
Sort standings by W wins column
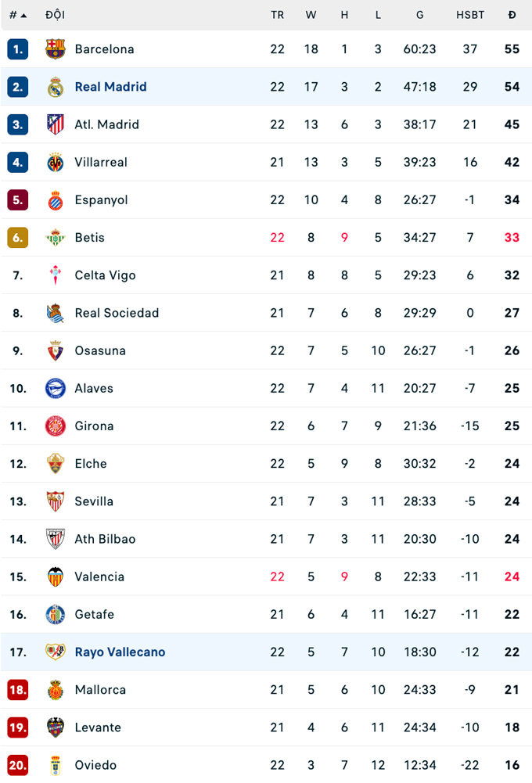pos(311,15)
